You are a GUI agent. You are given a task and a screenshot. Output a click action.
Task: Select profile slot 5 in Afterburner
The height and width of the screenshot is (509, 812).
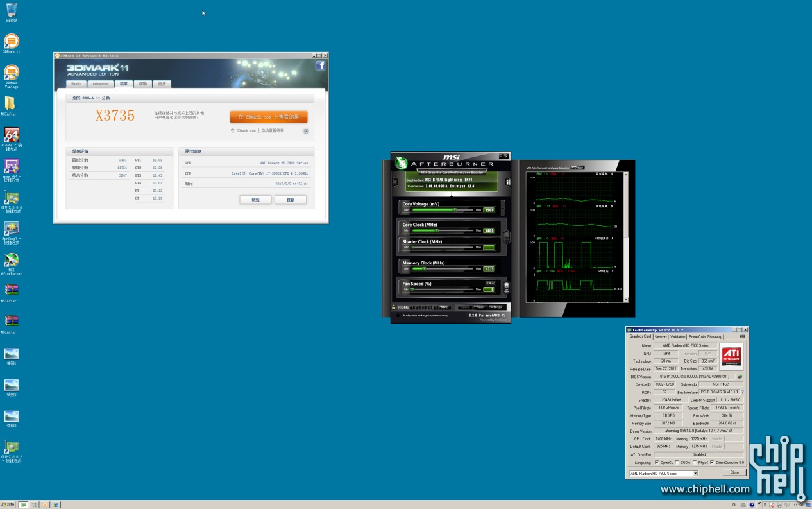pyautogui.click(x=436, y=307)
